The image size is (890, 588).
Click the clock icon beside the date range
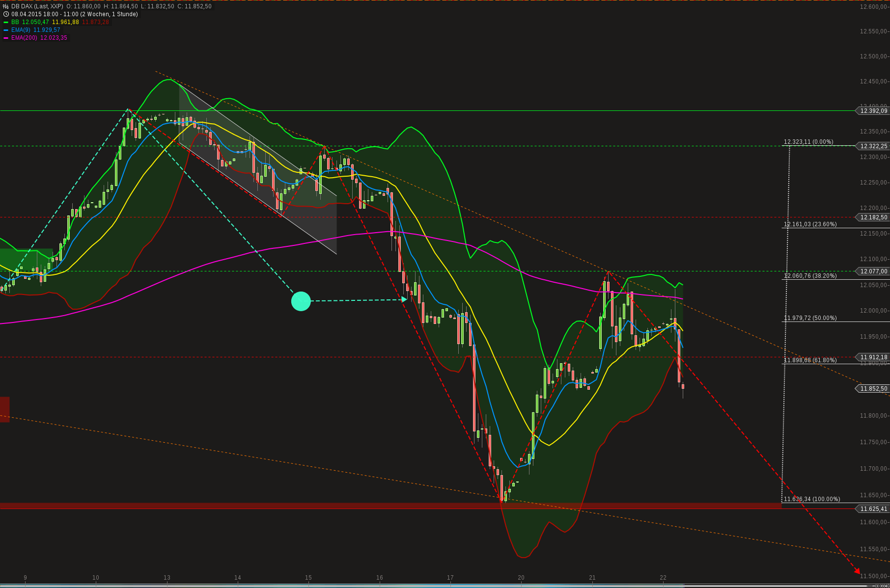coord(6,14)
